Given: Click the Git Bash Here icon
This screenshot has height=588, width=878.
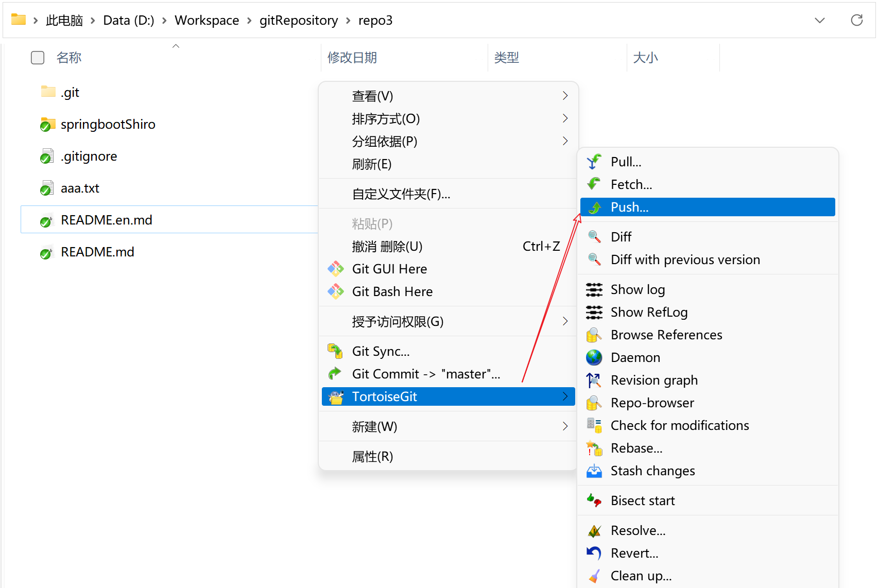Looking at the screenshot, I should pyautogui.click(x=336, y=291).
